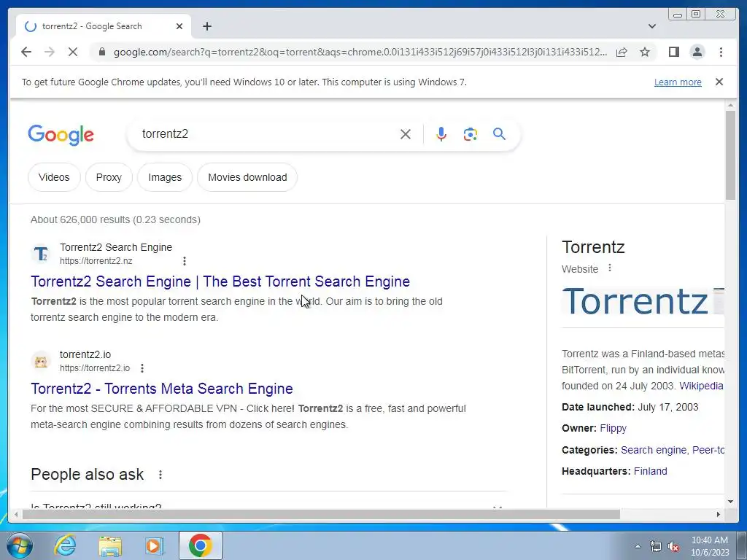Open Torrentz2 - Torrents Meta Search Engine
This screenshot has width=747, height=560.
point(161,389)
